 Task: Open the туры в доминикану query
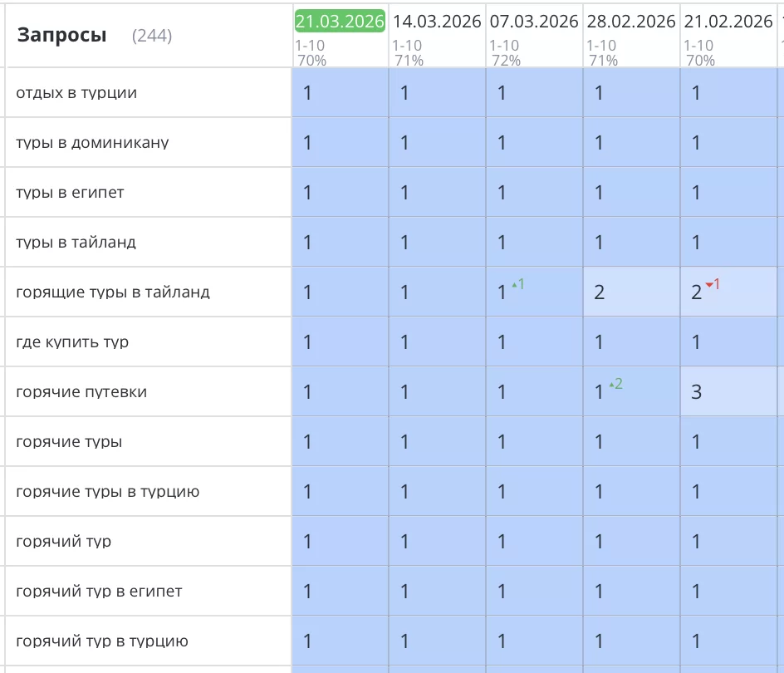(92, 143)
